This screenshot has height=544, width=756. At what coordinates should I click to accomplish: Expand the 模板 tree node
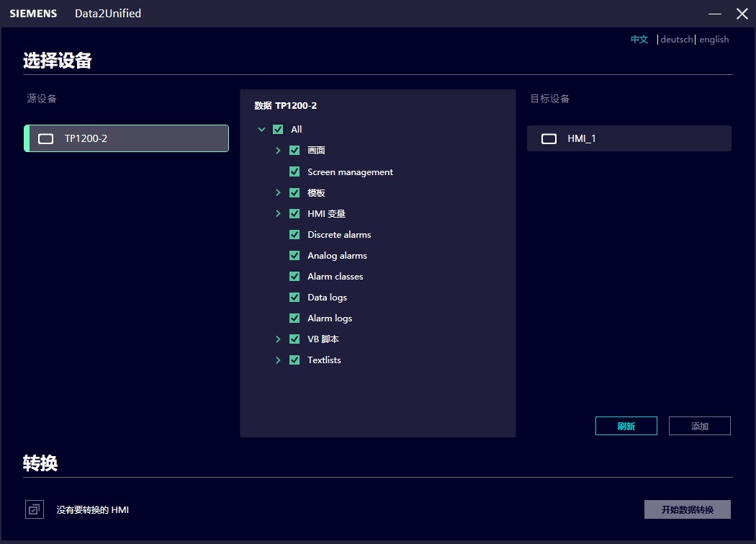tap(278, 192)
